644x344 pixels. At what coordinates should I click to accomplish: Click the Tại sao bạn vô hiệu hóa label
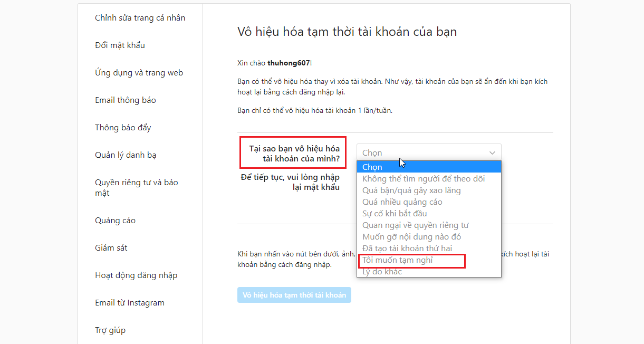pos(294,153)
